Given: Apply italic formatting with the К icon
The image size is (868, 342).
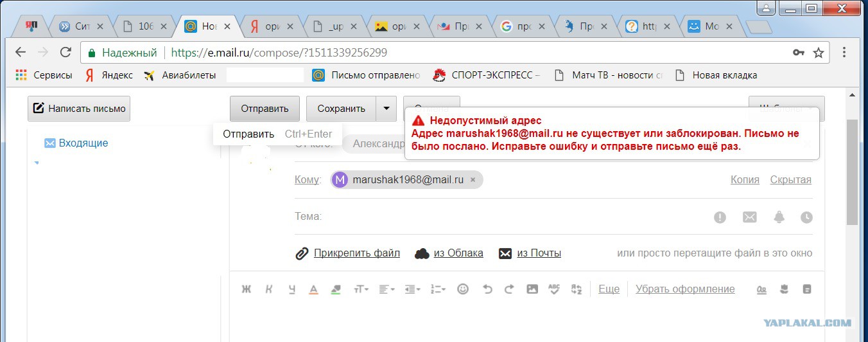Looking at the screenshot, I should [x=269, y=289].
